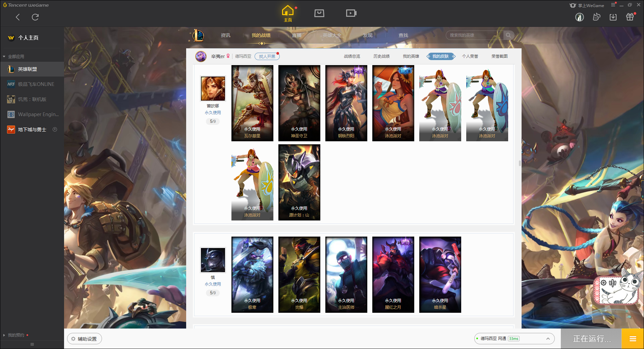
Task: Open the store shopping bag icon
Action: click(319, 13)
